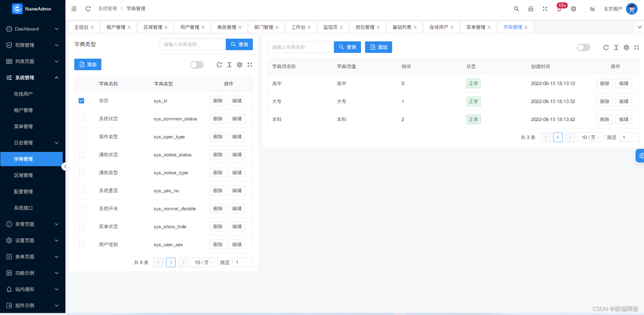Fullscreen the dictionary item table
This screenshot has width=644, height=315.
[x=637, y=47]
